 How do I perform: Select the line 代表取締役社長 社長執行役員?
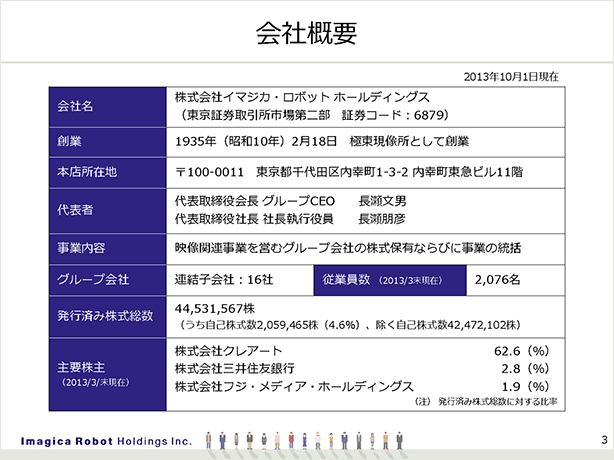click(x=254, y=219)
